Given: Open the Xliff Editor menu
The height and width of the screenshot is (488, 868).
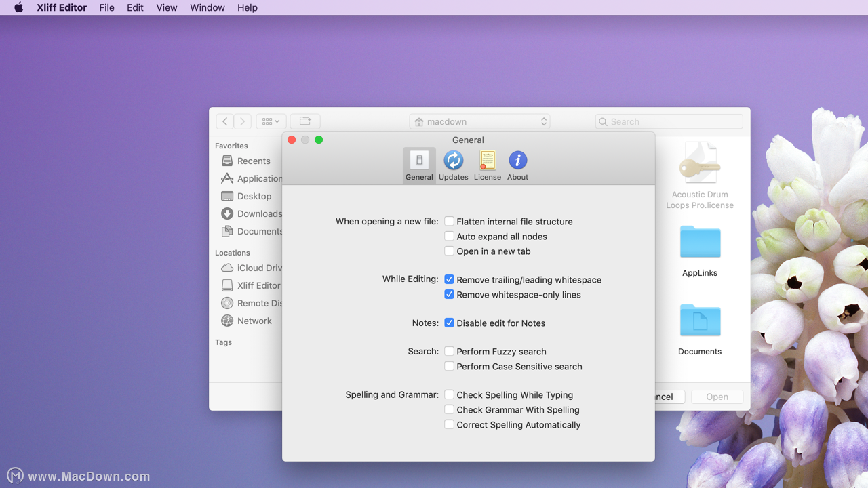Looking at the screenshot, I should point(62,7).
